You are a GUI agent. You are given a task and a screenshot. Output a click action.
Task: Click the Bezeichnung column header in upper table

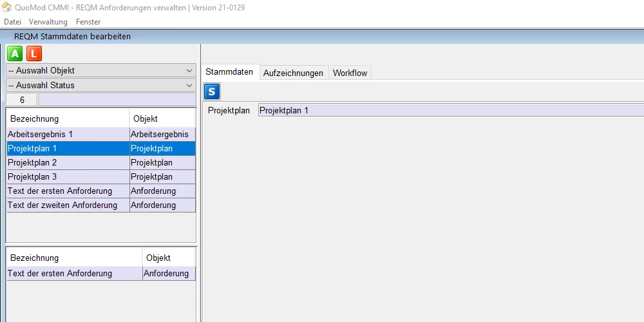point(68,118)
